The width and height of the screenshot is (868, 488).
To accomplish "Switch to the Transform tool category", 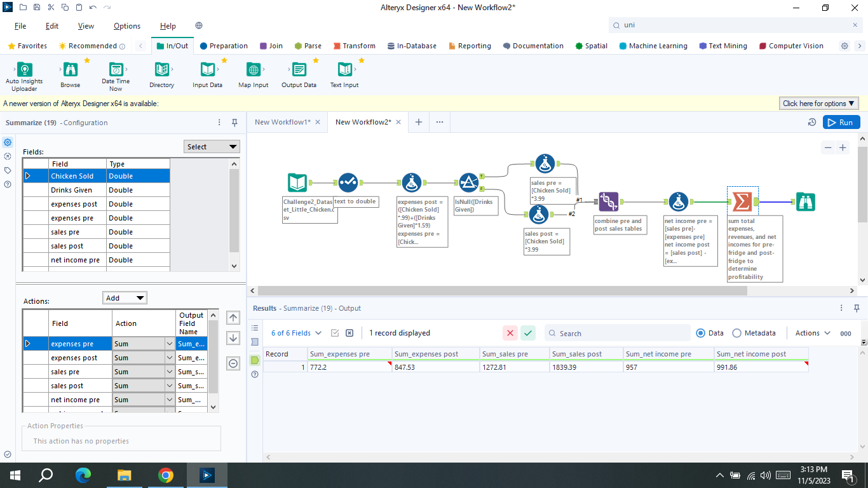I will (x=353, y=46).
